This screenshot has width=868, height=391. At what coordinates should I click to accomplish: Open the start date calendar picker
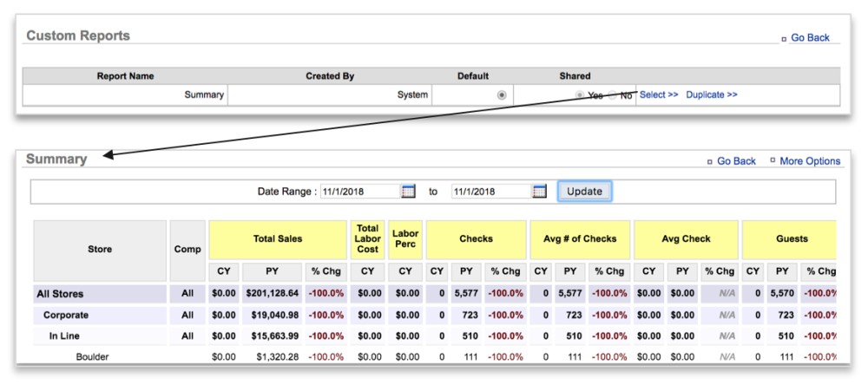pyautogui.click(x=408, y=191)
